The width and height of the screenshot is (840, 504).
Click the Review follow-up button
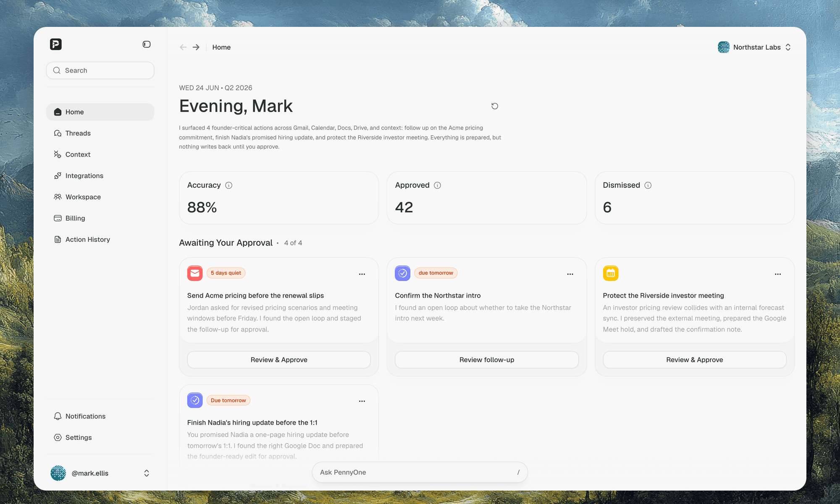(487, 360)
